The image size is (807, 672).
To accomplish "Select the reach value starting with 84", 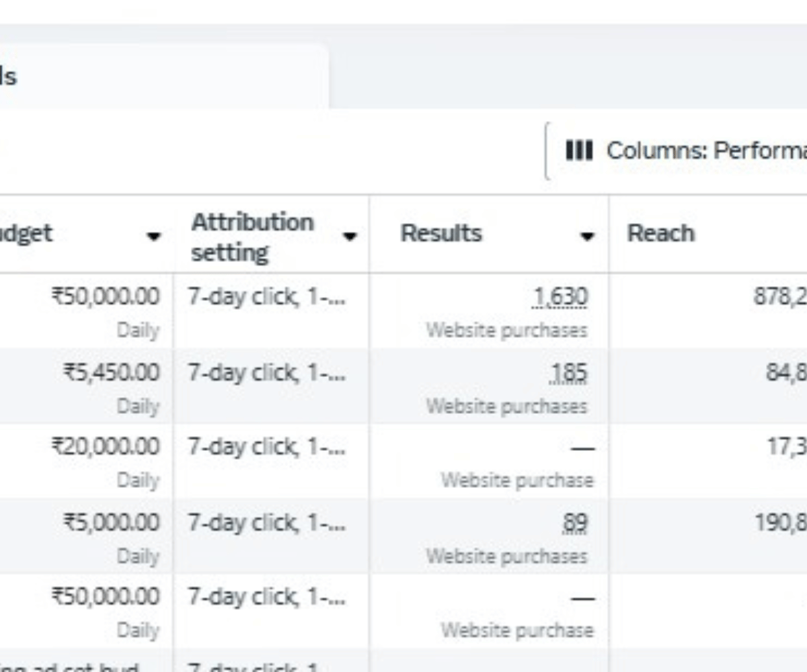I will pos(785,372).
